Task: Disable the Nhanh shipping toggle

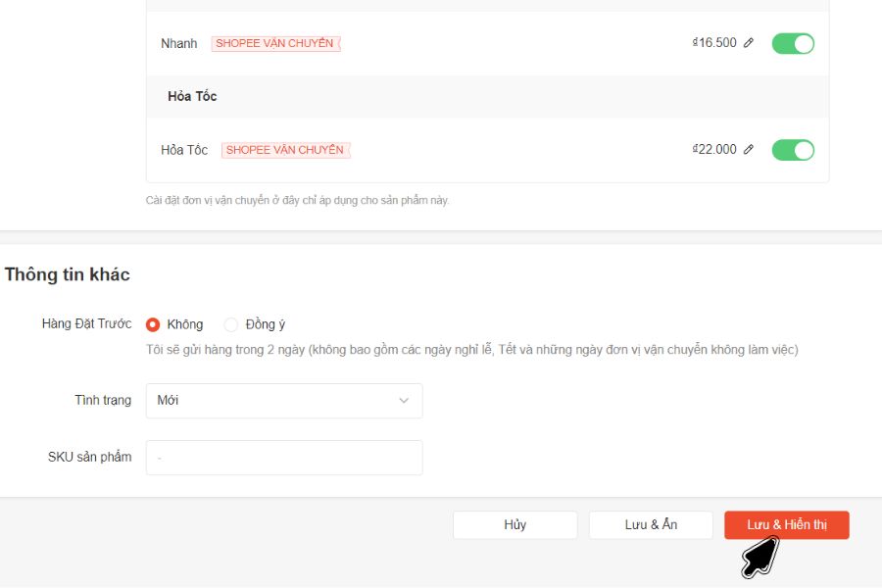Action: (x=793, y=43)
